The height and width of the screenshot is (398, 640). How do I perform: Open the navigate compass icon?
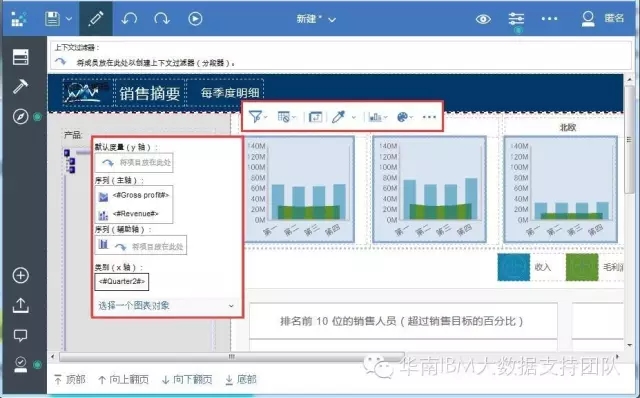(20, 117)
